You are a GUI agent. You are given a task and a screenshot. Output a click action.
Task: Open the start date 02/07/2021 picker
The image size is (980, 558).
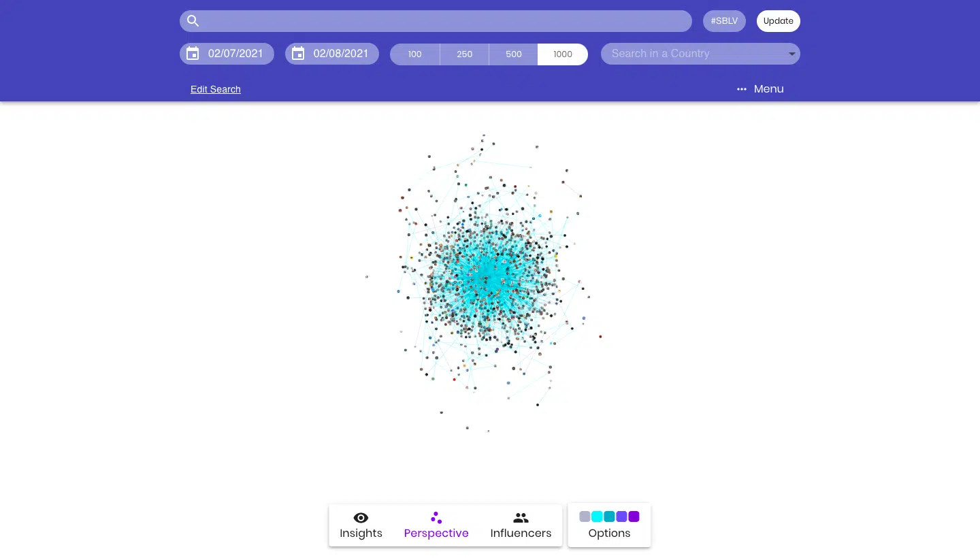[235, 54]
